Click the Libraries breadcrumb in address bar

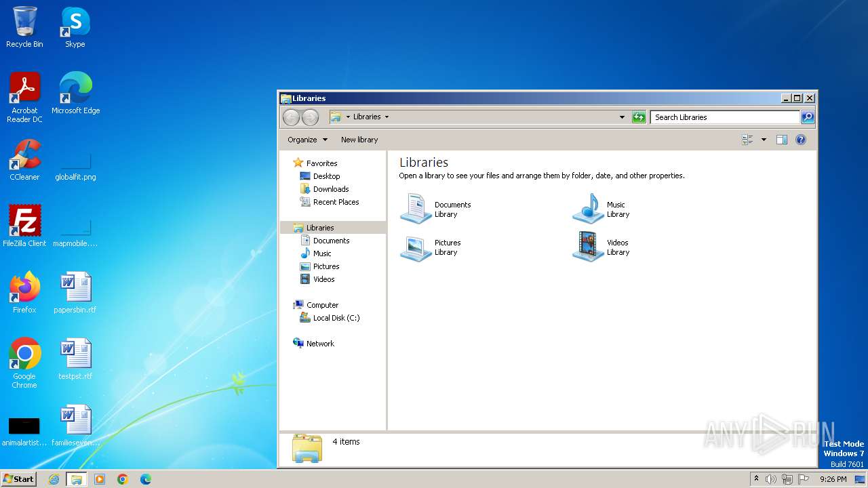[x=367, y=117]
